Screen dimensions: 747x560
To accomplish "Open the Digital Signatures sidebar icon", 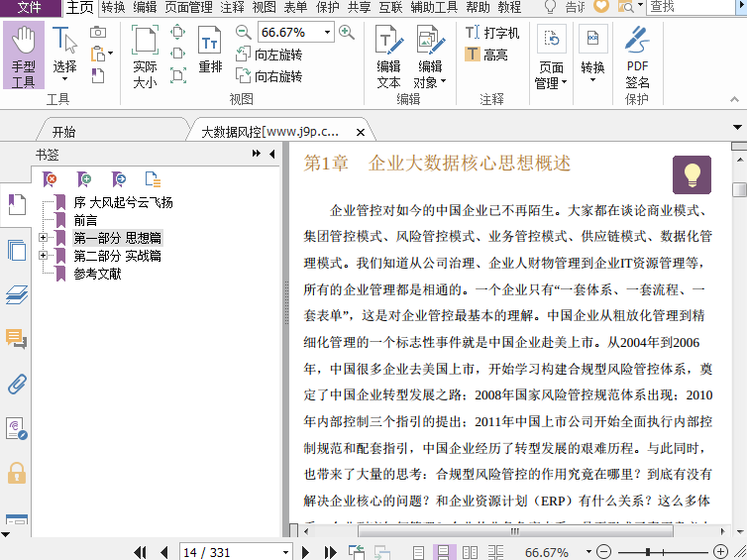I will coord(17,428).
